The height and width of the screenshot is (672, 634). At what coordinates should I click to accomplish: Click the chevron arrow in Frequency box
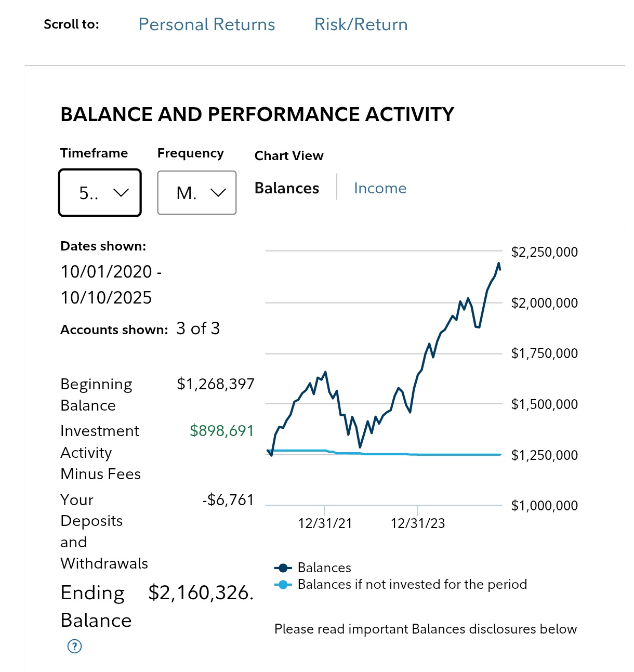pyautogui.click(x=218, y=193)
